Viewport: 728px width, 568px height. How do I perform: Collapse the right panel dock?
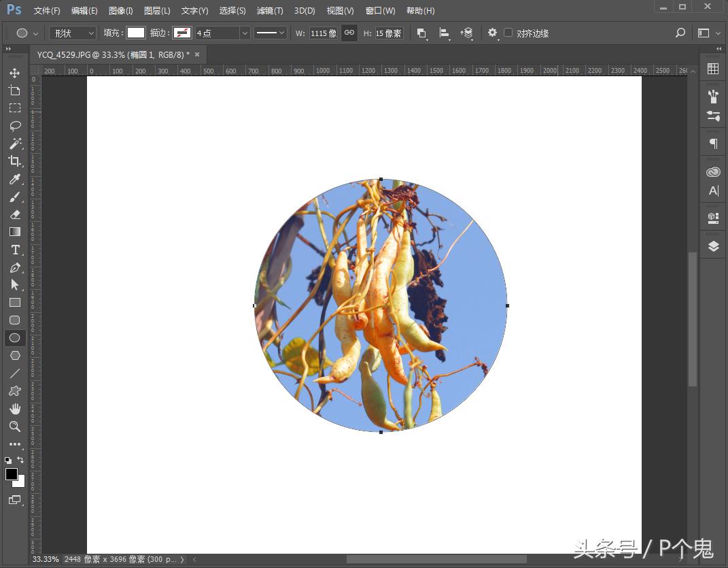(718, 48)
